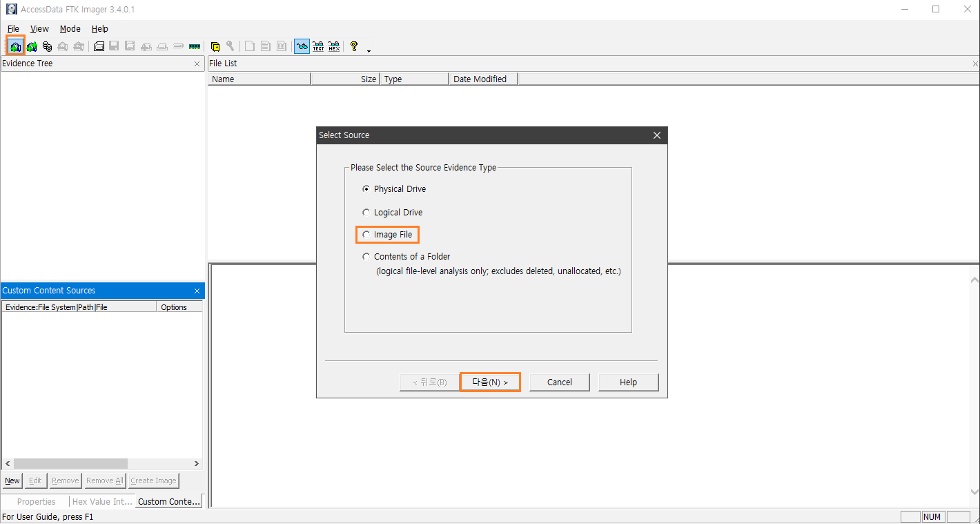The image size is (980, 524).
Task: Click New in Custom Content Sources
Action: click(12, 481)
